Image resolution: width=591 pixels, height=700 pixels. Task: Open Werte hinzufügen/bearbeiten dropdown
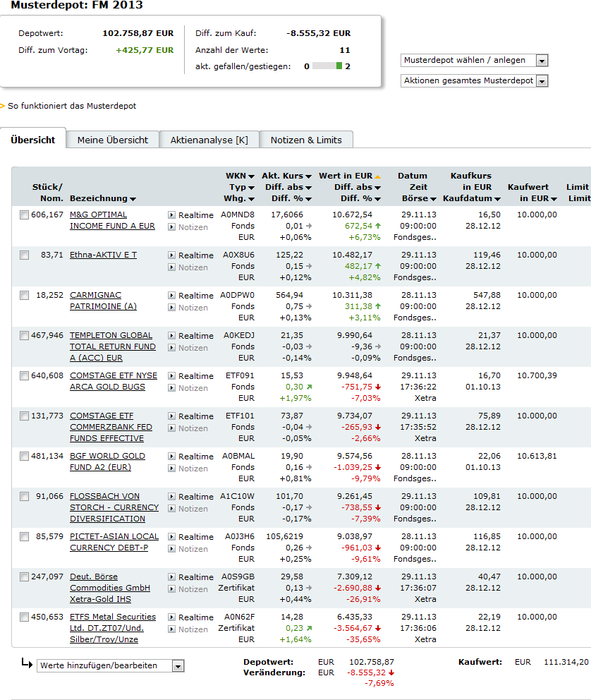click(x=111, y=666)
